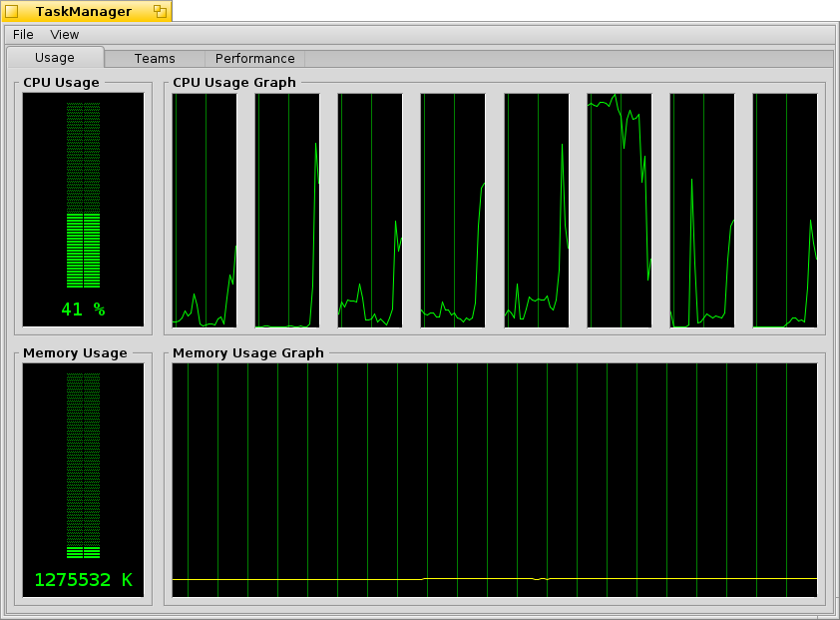The width and height of the screenshot is (840, 620).
Task: Click the 41 % CPU readout
Action: click(83, 309)
